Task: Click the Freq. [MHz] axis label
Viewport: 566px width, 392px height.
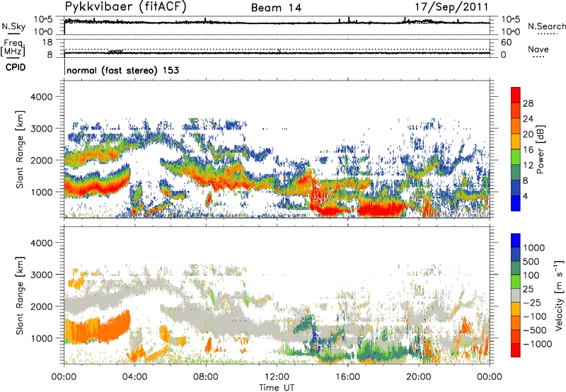Action: (13, 48)
